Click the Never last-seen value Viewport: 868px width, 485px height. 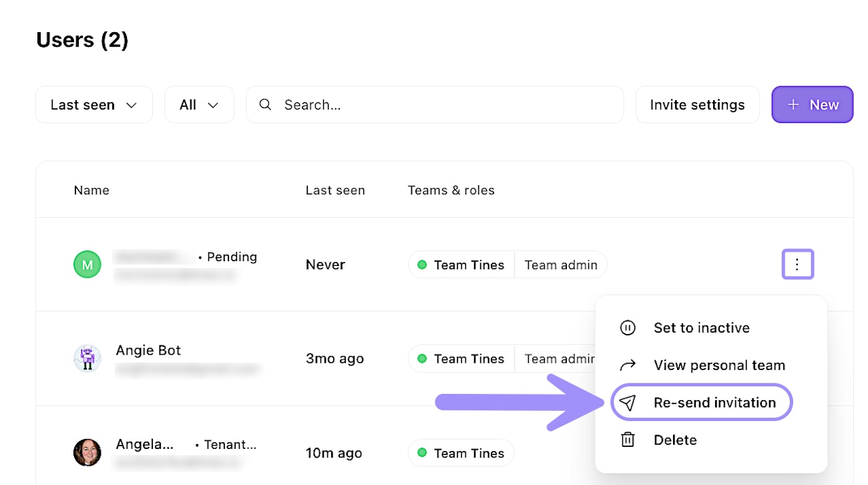coord(325,265)
